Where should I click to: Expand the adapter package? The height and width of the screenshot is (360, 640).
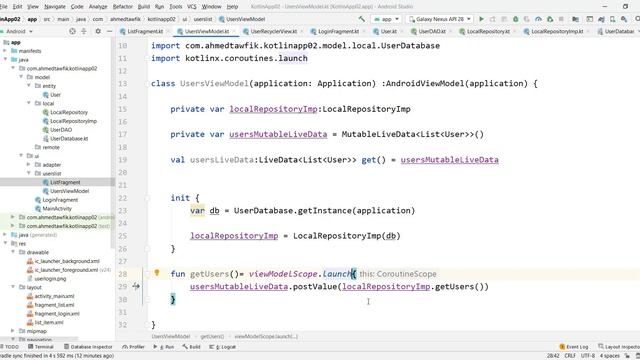(x=29, y=164)
